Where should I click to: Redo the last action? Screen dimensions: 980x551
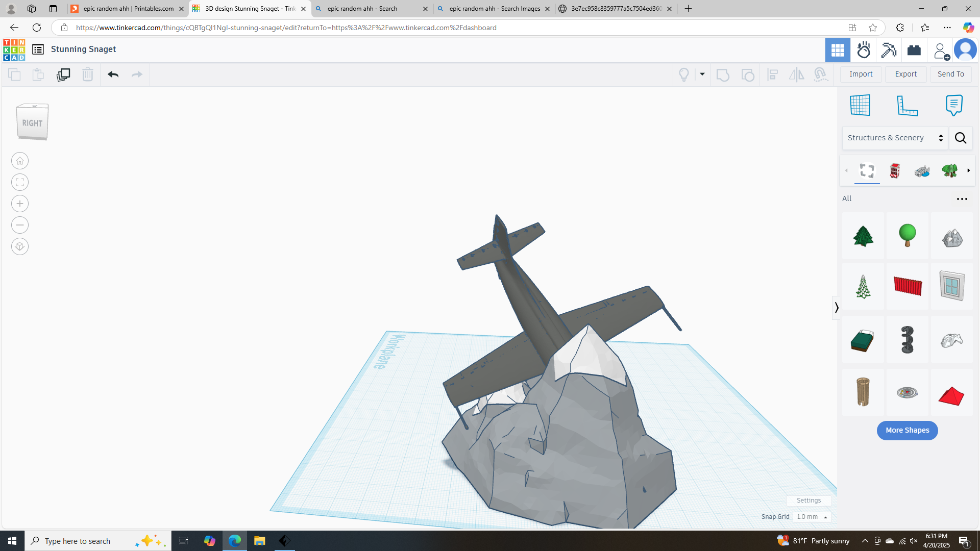tap(137, 74)
